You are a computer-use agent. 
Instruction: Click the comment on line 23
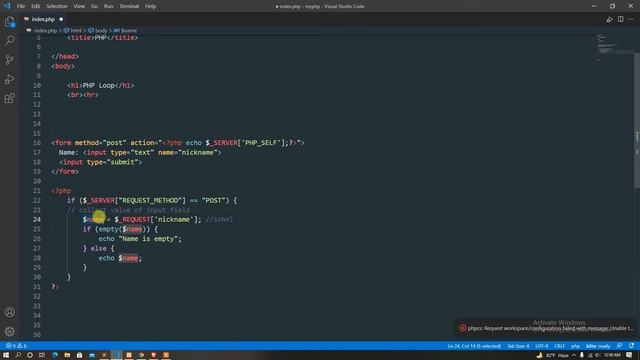(129, 210)
